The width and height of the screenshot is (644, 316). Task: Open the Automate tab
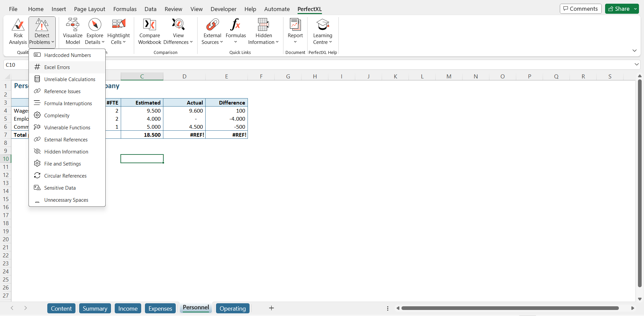point(277,9)
